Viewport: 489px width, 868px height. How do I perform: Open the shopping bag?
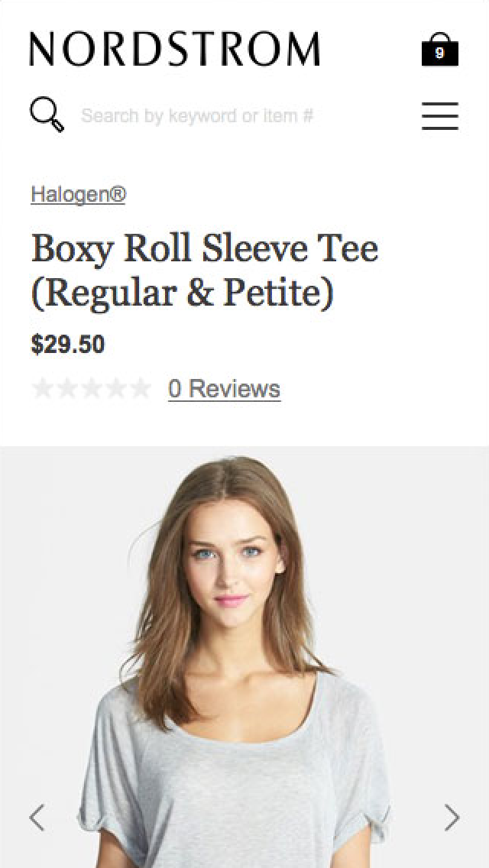pyautogui.click(x=439, y=50)
